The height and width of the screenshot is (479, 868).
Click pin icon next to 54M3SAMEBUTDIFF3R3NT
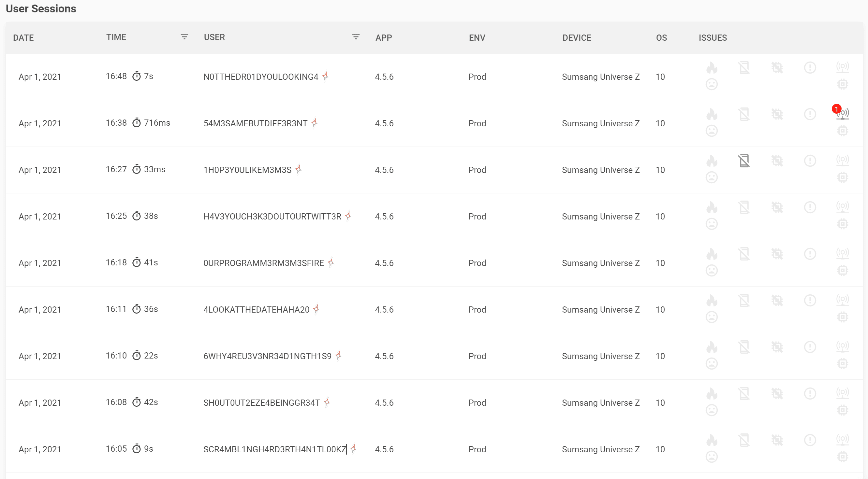pyautogui.click(x=315, y=122)
